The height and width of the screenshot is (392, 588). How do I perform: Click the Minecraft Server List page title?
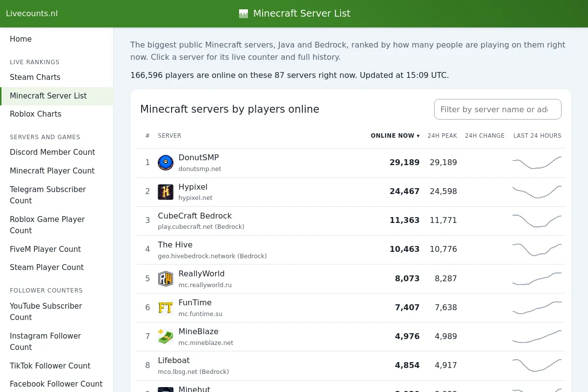(x=302, y=14)
